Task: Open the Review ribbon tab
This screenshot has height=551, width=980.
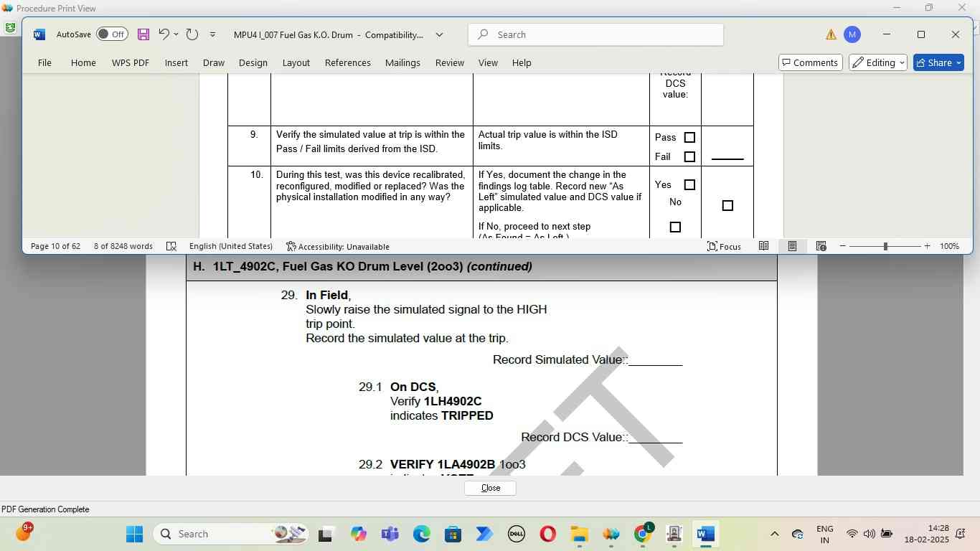Action: [x=450, y=62]
